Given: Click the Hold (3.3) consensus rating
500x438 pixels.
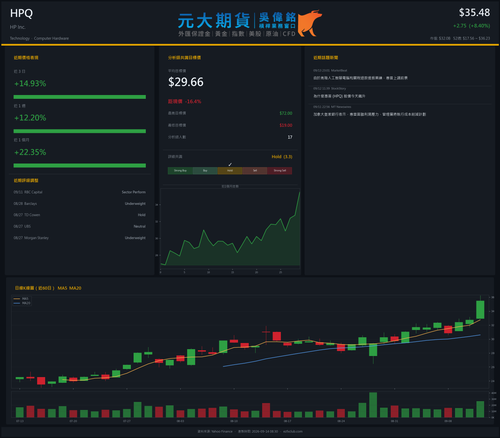Looking at the screenshot, I should coord(282,157).
